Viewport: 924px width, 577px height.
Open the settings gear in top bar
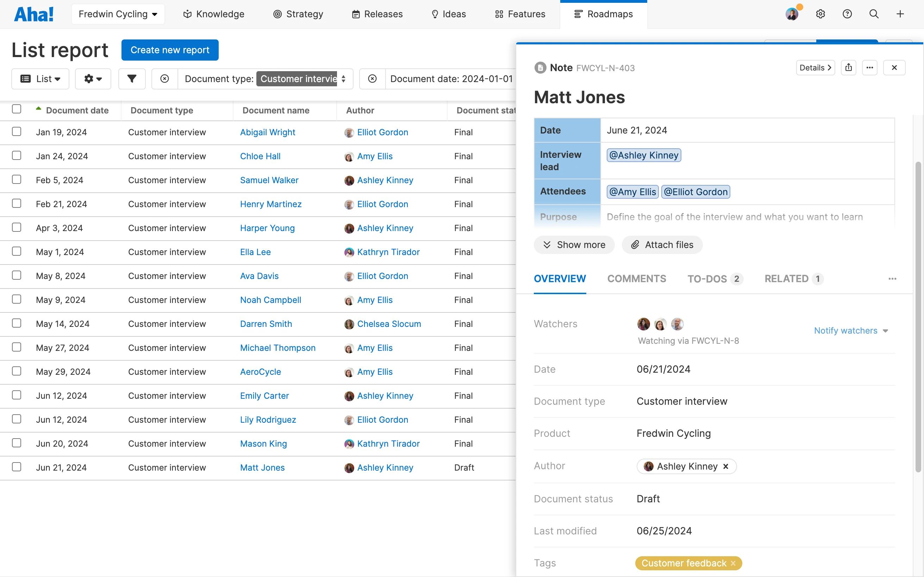coord(820,14)
